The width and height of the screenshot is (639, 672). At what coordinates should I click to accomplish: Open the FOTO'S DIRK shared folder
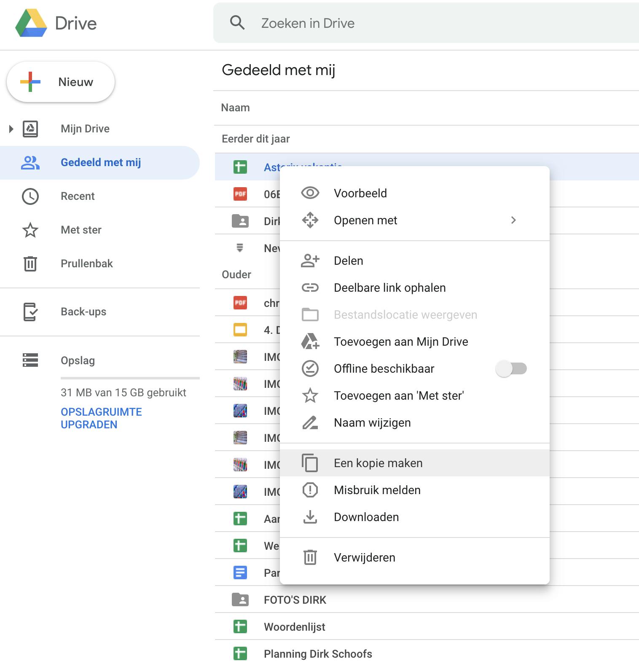click(295, 599)
